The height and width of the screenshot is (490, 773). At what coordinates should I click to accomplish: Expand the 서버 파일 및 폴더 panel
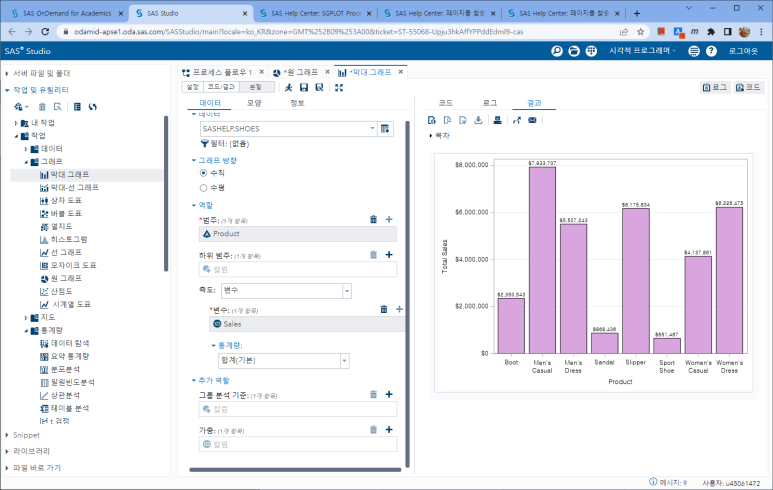[x=7, y=73]
